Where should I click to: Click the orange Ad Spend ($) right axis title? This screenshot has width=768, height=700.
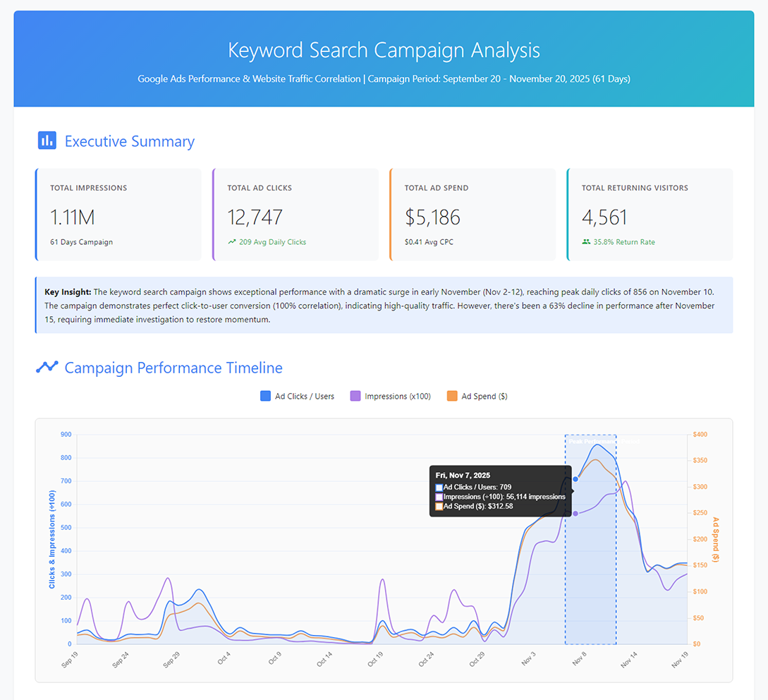(x=714, y=538)
